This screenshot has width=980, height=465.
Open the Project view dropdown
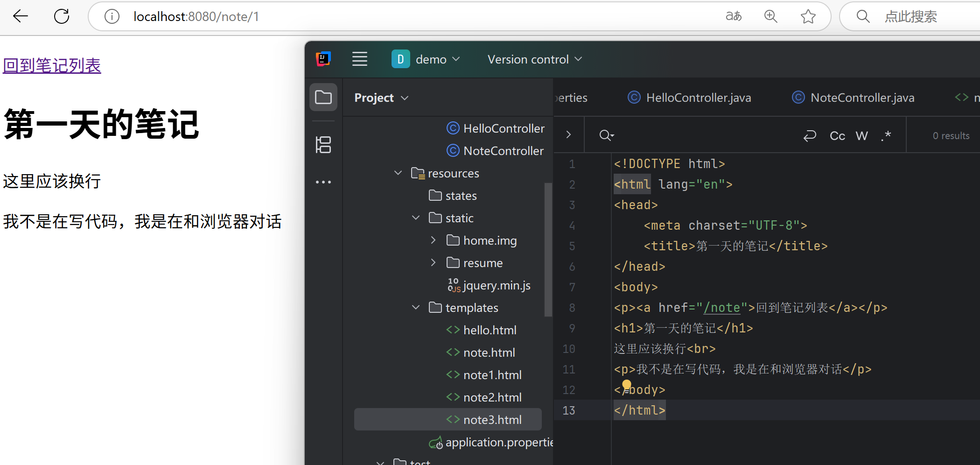tap(381, 98)
